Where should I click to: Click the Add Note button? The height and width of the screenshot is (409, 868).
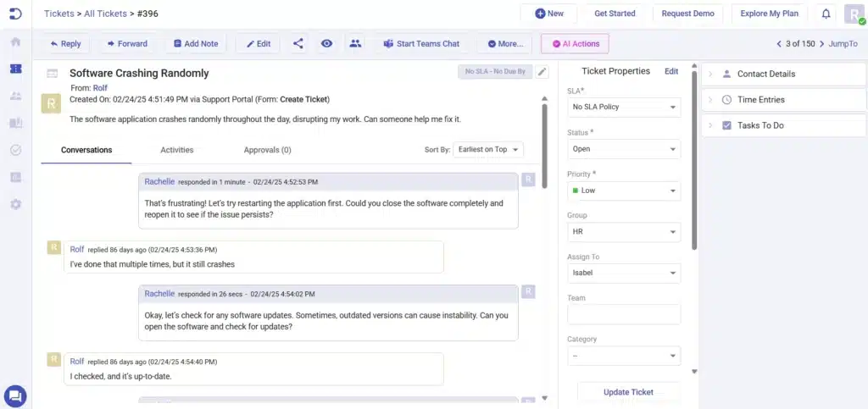pos(196,44)
